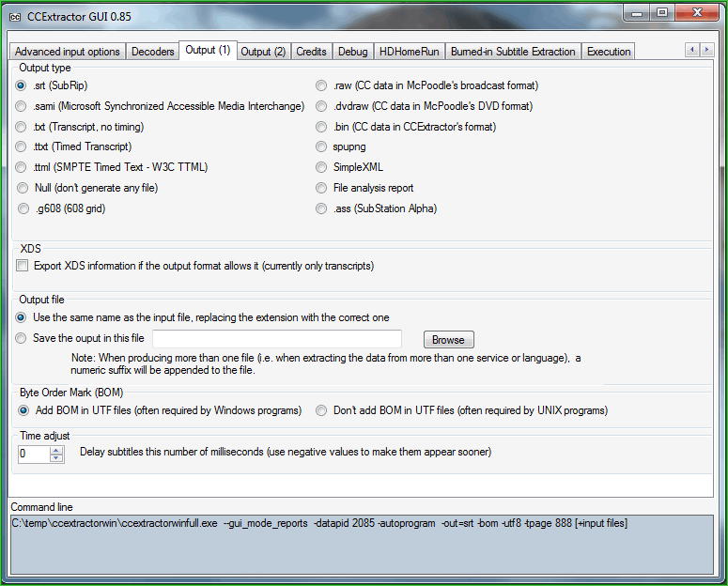Image resolution: width=728 pixels, height=586 pixels.
Task: Select the .sami output type
Action: [22, 106]
